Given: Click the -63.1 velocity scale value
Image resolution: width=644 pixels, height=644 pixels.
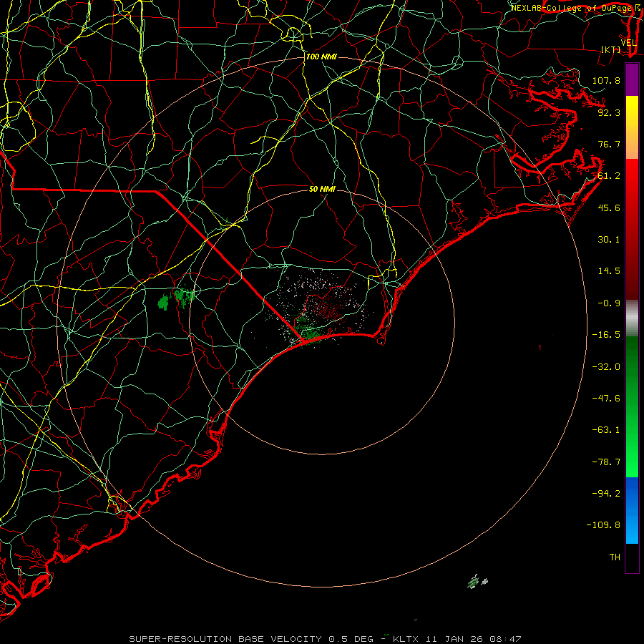Looking at the screenshot, I should [x=606, y=430].
